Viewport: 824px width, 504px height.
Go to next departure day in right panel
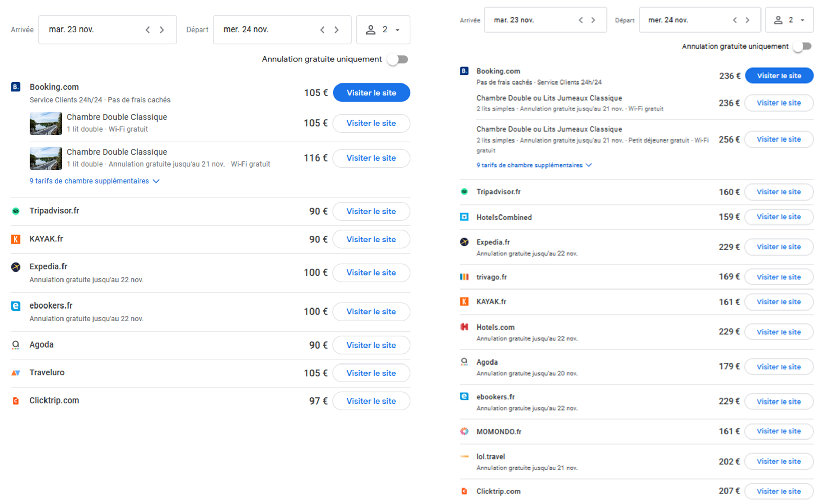coord(748,20)
